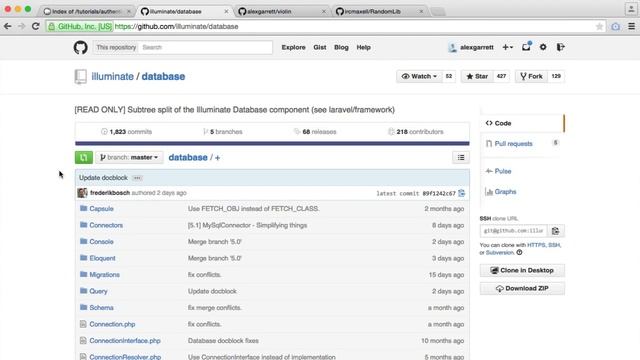Reload the page with refresh icon
The height and width of the screenshot is (360, 640).
point(36,27)
